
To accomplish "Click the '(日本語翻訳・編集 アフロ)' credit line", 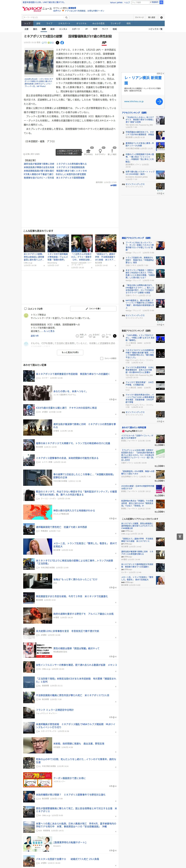I will pos(40,141).
